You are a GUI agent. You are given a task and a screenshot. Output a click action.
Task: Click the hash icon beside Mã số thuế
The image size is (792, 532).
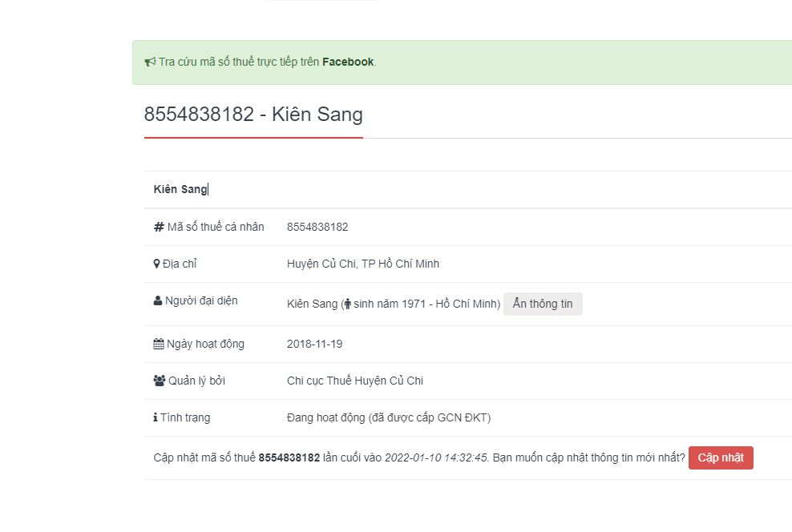pos(159,227)
